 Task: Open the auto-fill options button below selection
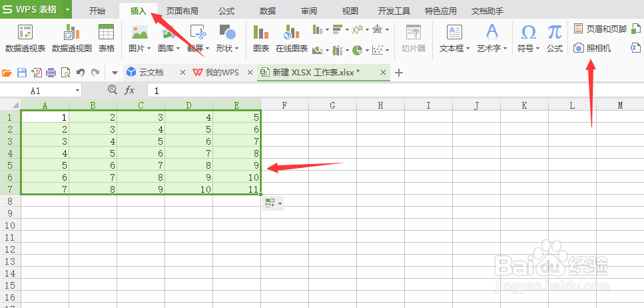pyautogui.click(x=273, y=203)
